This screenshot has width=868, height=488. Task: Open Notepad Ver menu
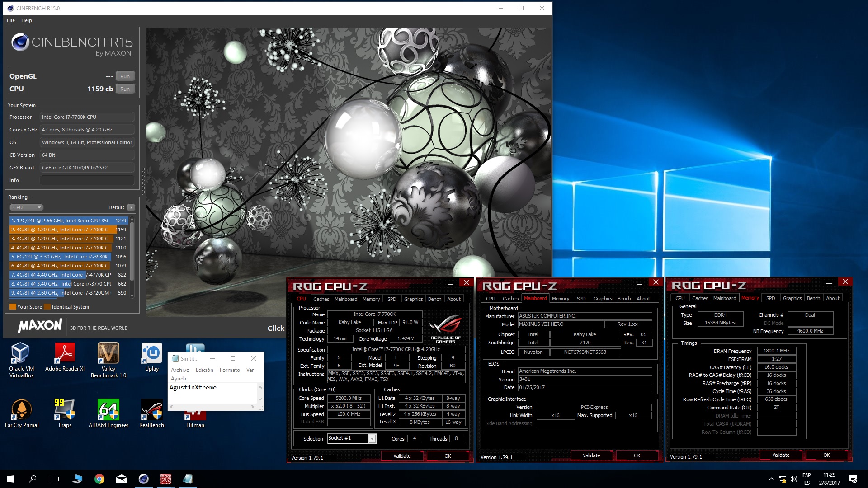(x=250, y=370)
